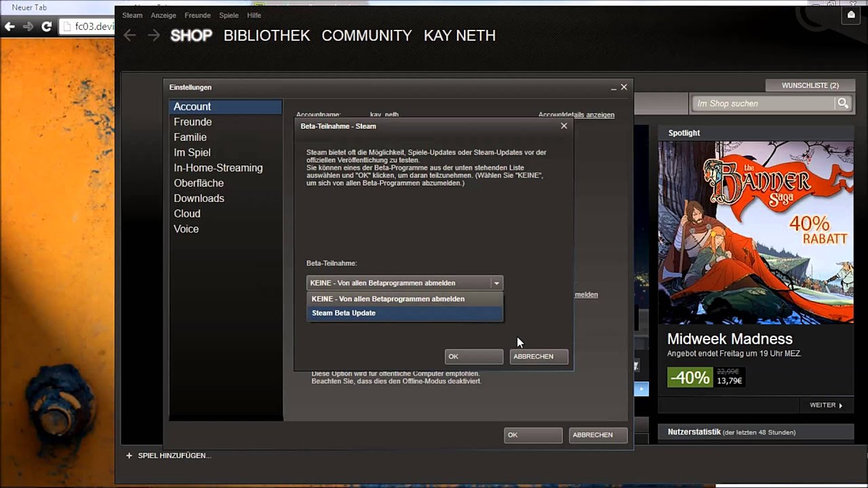Viewport: 868px width, 488px height.
Task: Select Familie in settings sidebar
Action: tap(225, 137)
